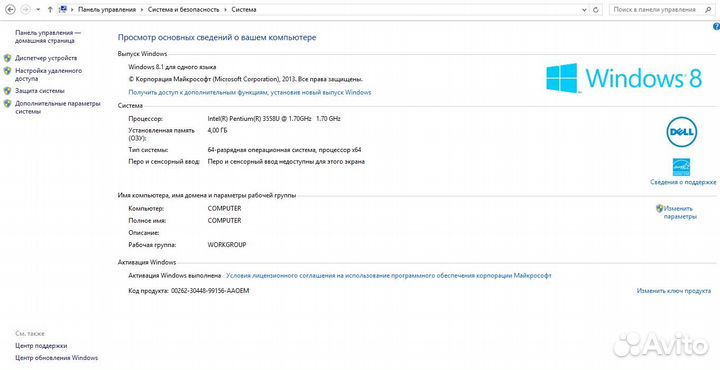Image resolution: width=720 pixels, height=370 pixels.
Task: Go up one level with Up arrow
Action: click(50, 10)
